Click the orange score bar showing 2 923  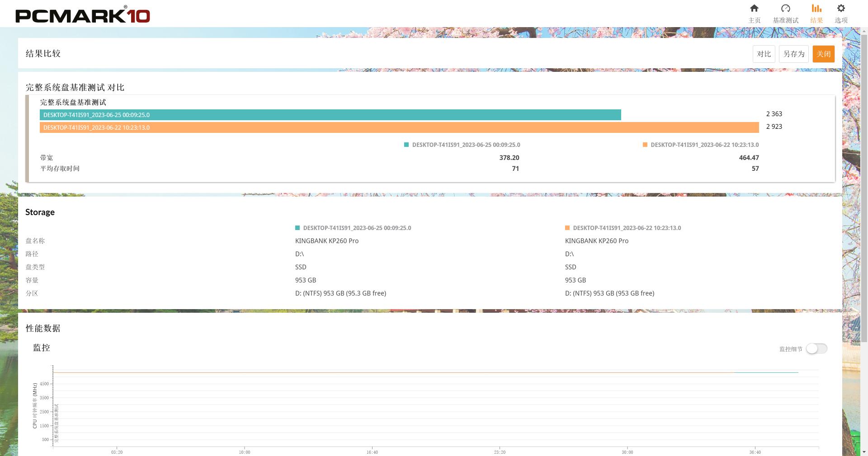[x=398, y=127]
